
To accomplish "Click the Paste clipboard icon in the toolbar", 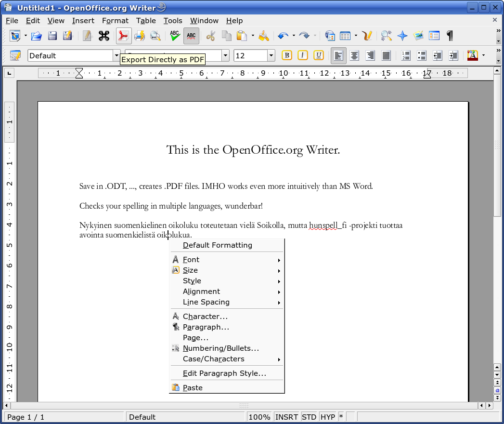I will click(x=242, y=36).
